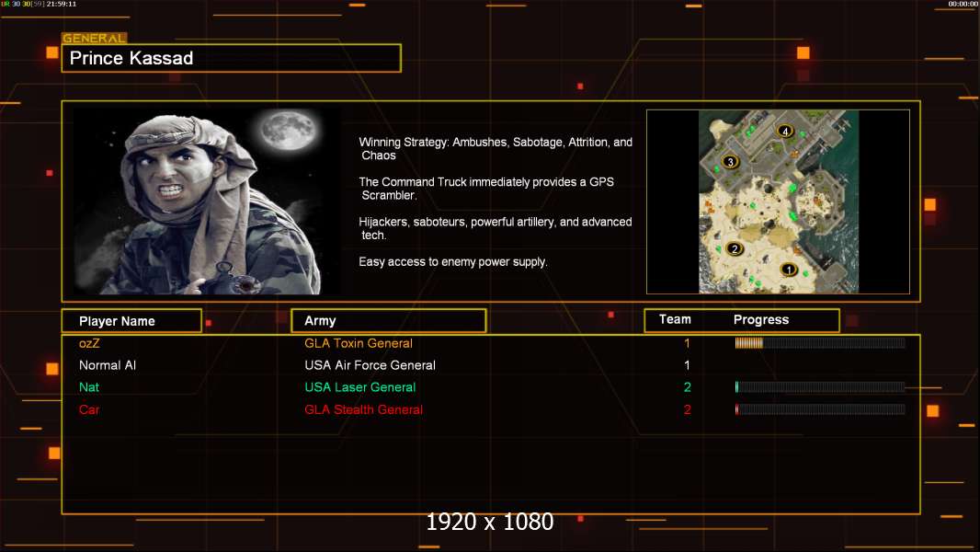
Task: Click the 00:00:00 timer at top right
Action: (963, 4)
